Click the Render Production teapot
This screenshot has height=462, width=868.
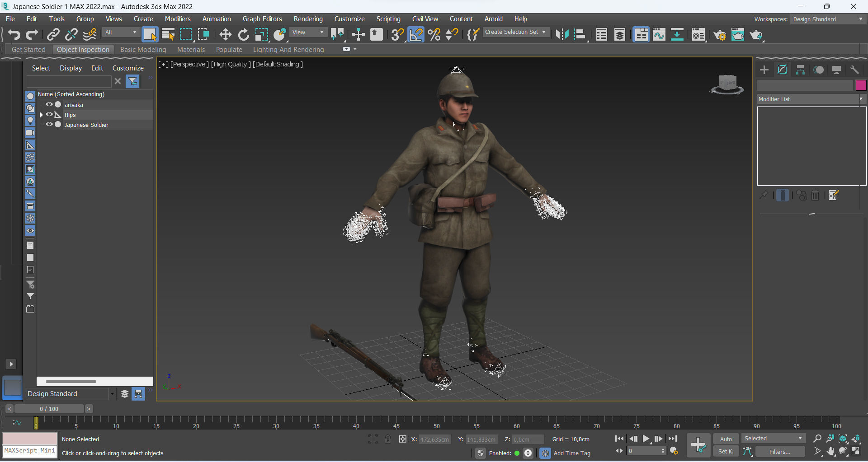point(756,34)
